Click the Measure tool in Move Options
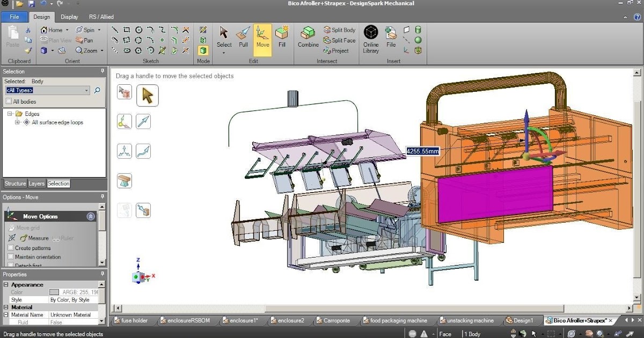The height and width of the screenshot is (338, 644). coord(34,238)
